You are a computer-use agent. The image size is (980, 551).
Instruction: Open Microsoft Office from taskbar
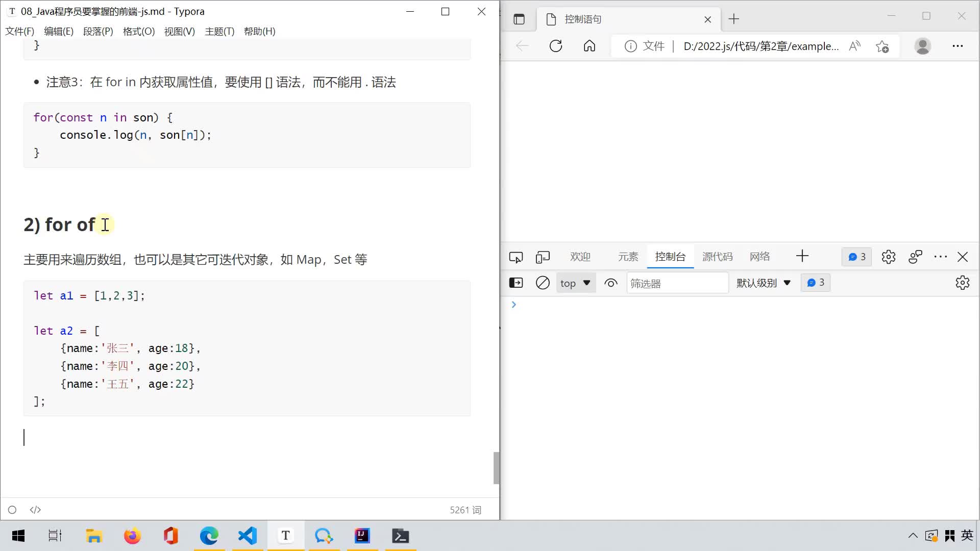[x=170, y=536]
